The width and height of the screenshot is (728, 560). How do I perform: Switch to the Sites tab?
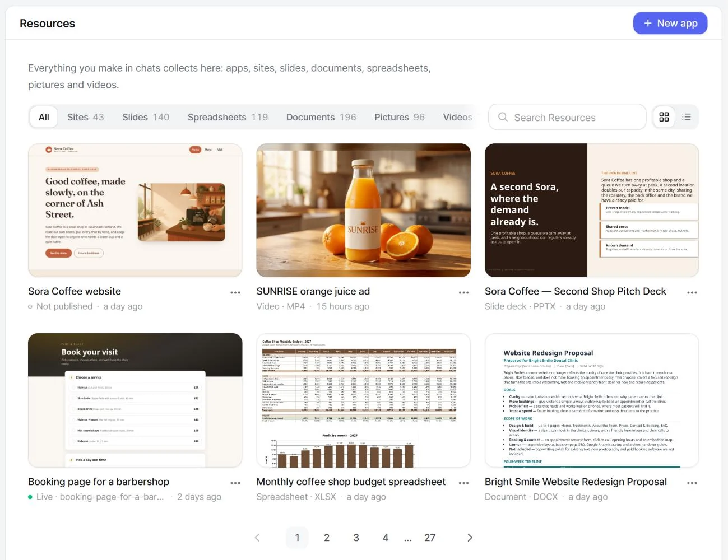pos(85,117)
